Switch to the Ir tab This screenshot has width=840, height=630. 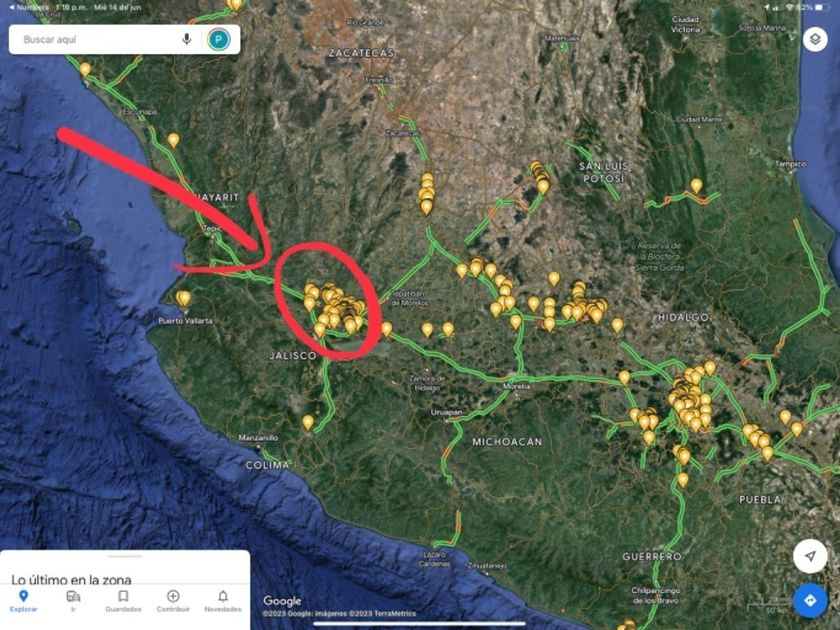73,601
